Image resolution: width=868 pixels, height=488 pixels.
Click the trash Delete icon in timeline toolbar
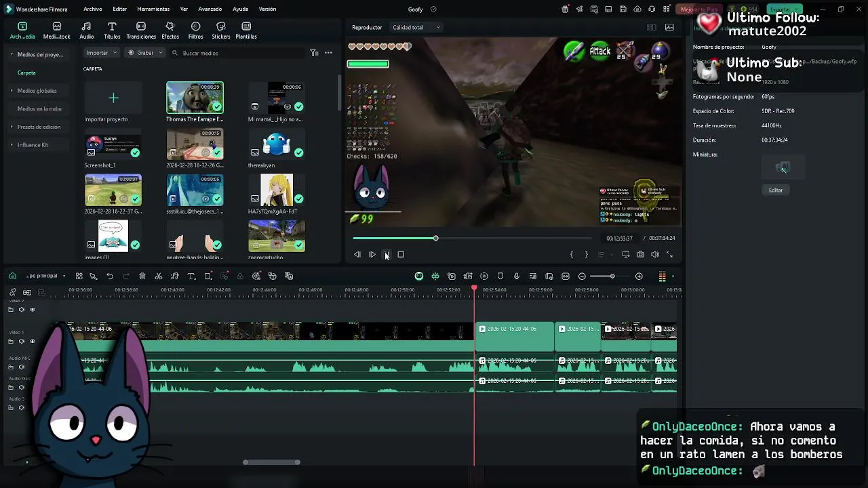(x=142, y=276)
